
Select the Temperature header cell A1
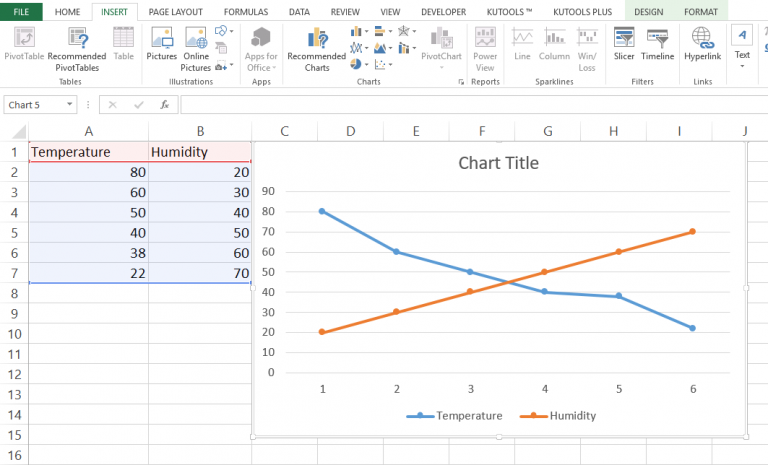tap(88, 152)
